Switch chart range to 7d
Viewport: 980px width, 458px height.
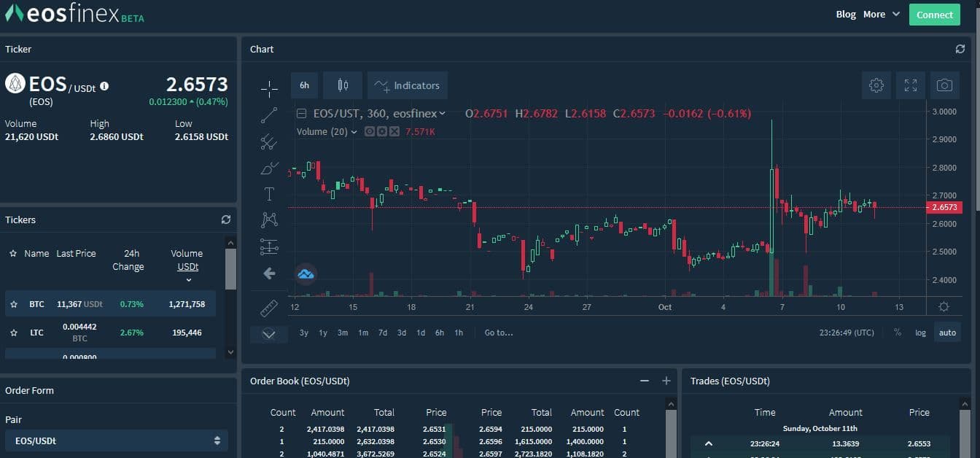[x=383, y=333]
